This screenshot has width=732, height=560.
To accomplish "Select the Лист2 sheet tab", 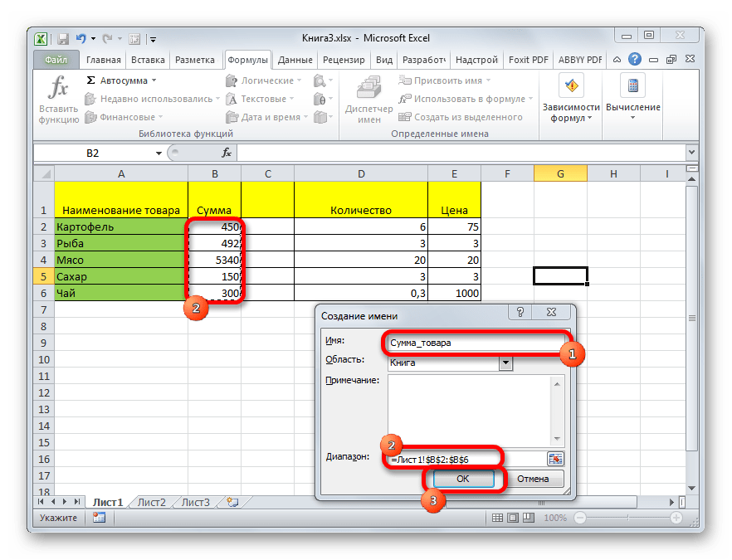I will (x=152, y=502).
